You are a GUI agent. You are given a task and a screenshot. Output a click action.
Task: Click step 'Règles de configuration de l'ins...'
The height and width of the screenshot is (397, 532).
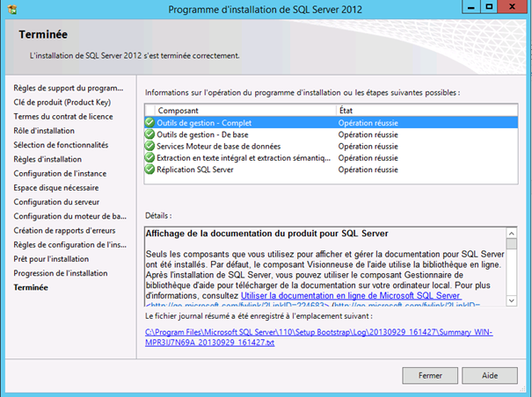tap(69, 245)
